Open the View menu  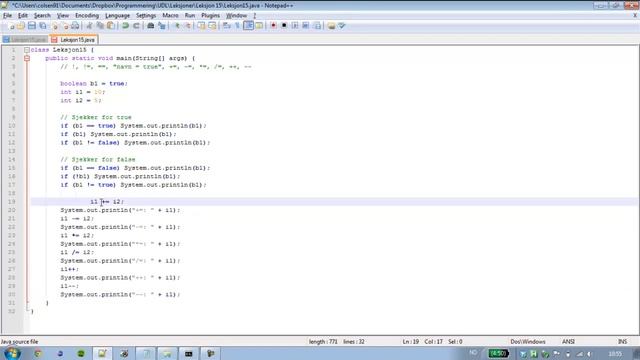pyautogui.click(x=63, y=16)
